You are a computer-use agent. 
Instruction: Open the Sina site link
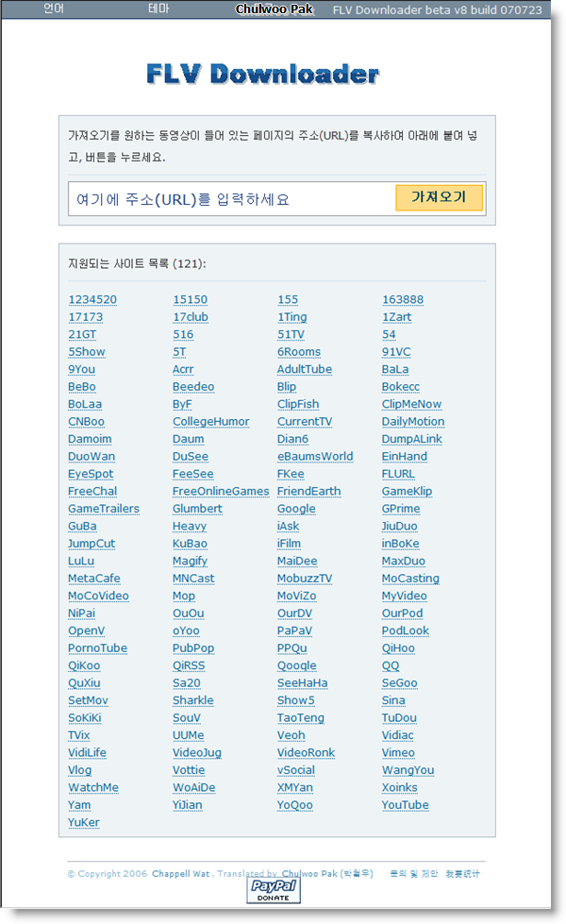pos(393,700)
